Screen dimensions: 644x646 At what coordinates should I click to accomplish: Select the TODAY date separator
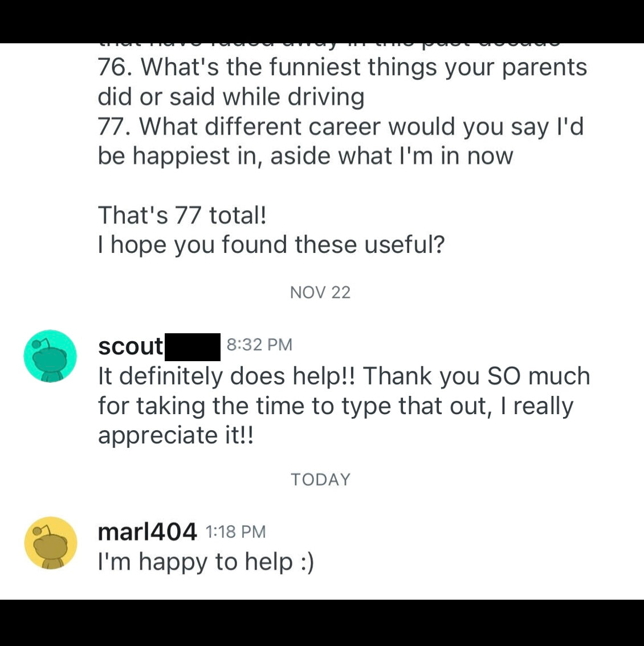[x=320, y=479]
